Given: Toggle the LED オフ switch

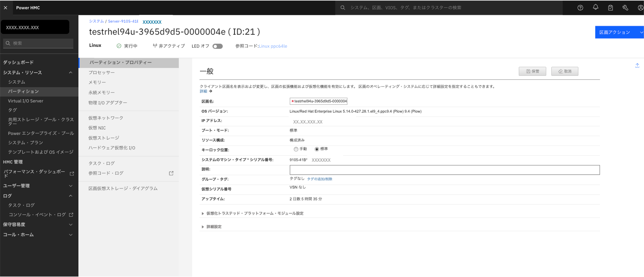Looking at the screenshot, I should pyautogui.click(x=217, y=46).
